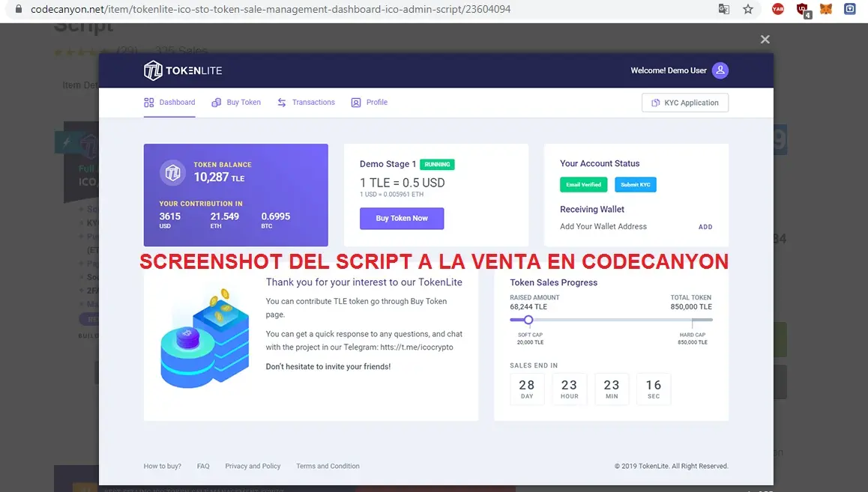Click the Email Verified badge
Image resolution: width=868 pixels, height=492 pixels.
(583, 185)
